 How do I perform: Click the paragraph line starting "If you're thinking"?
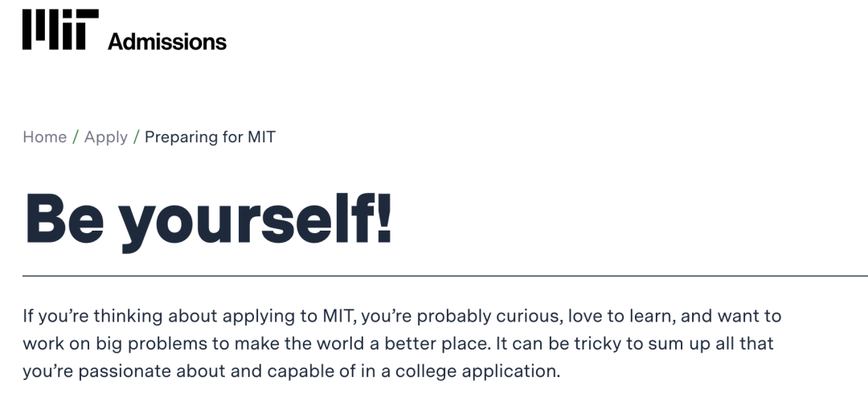(402, 316)
